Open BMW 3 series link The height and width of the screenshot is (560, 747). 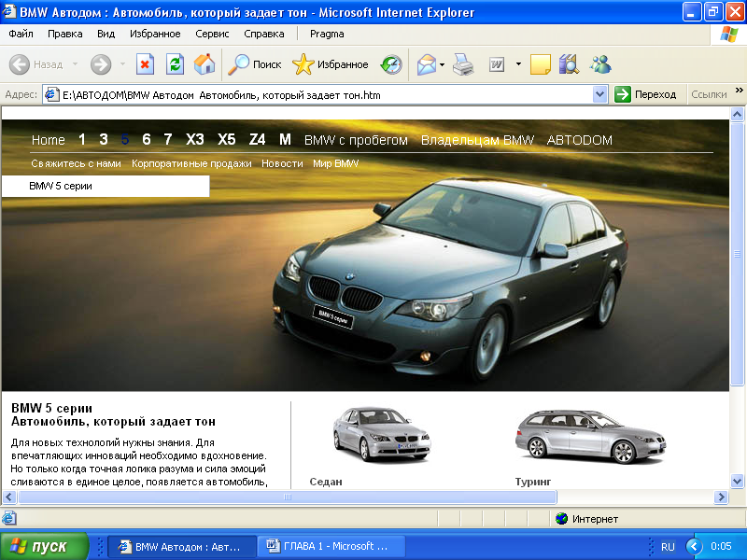click(104, 139)
